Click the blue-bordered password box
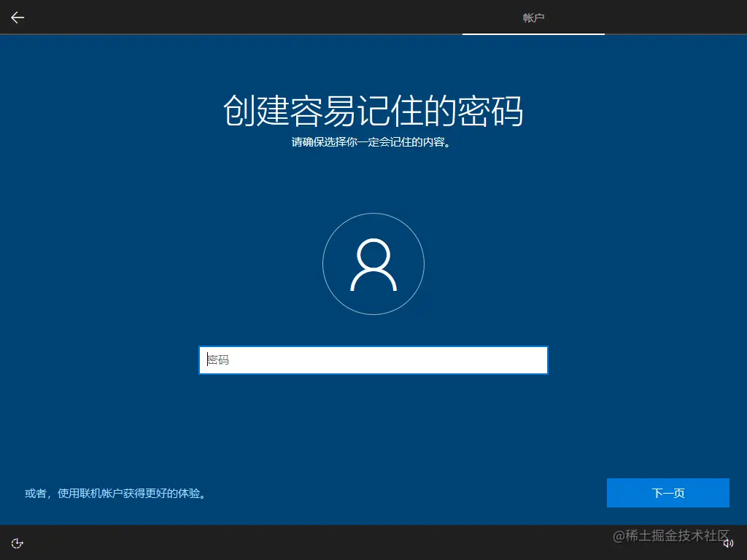 (x=373, y=359)
